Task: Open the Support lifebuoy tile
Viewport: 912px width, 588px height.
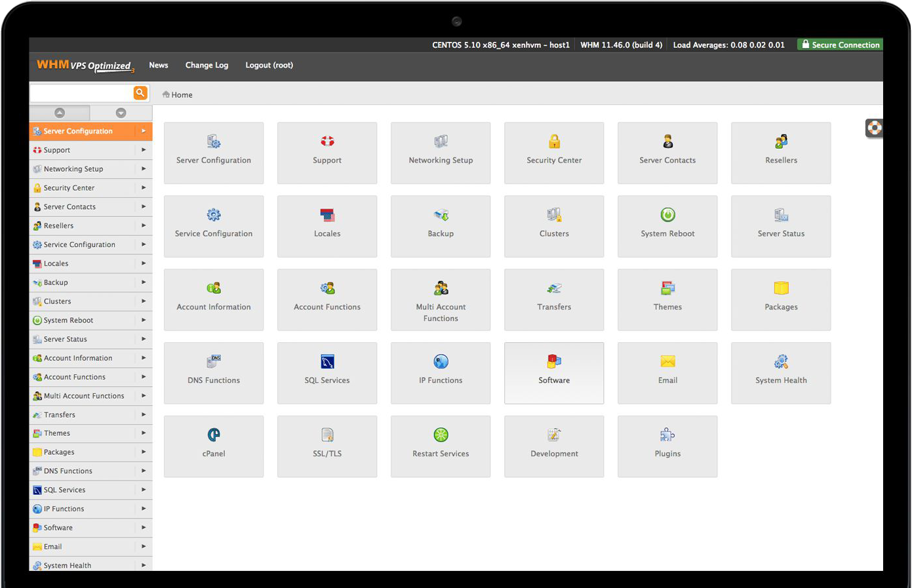Action: point(327,153)
